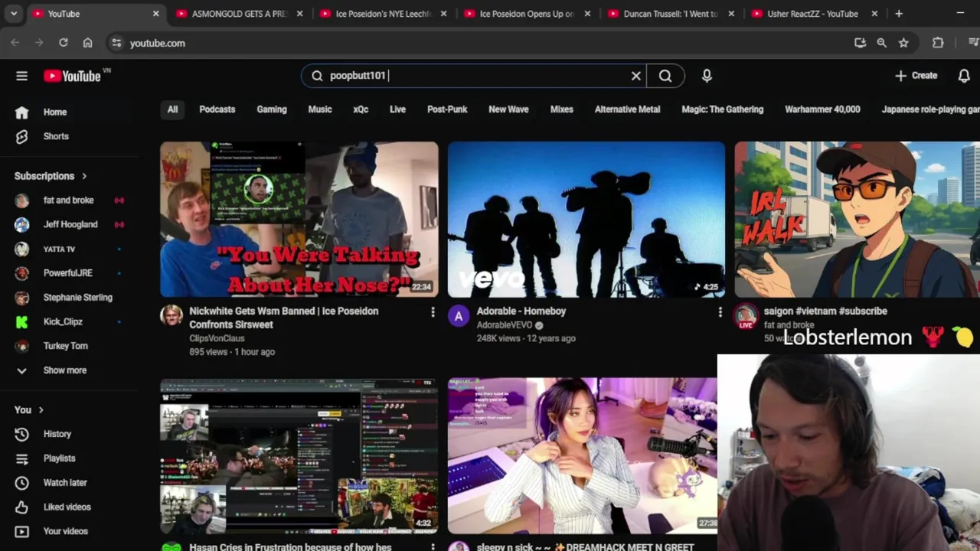980x551 pixels.
Task: Switch to Usher ReactZZ browser tab
Action: pyautogui.click(x=815, y=14)
